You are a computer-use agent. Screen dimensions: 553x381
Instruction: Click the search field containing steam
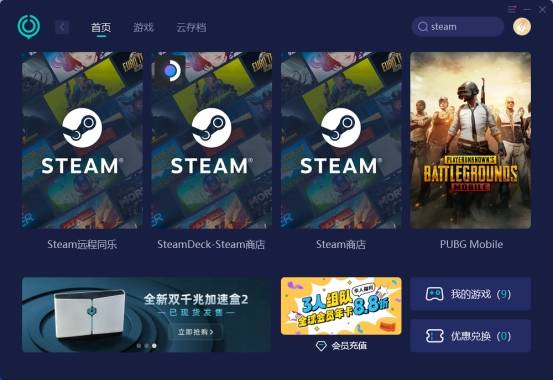[457, 27]
